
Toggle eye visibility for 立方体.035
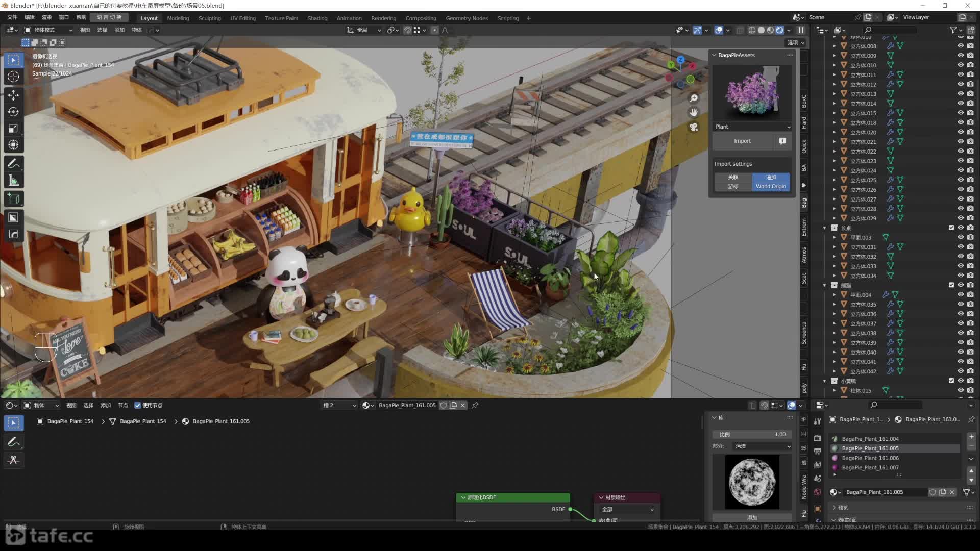point(961,305)
